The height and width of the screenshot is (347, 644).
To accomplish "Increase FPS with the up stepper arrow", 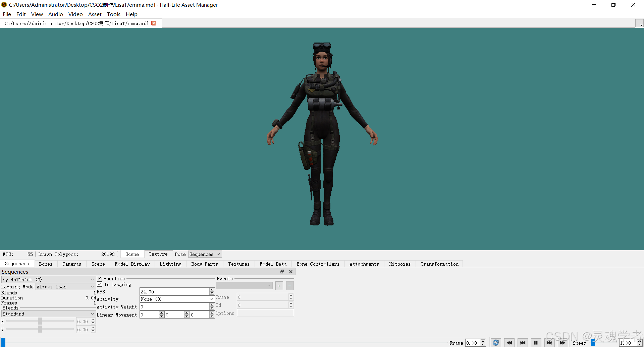I will (x=212, y=290).
